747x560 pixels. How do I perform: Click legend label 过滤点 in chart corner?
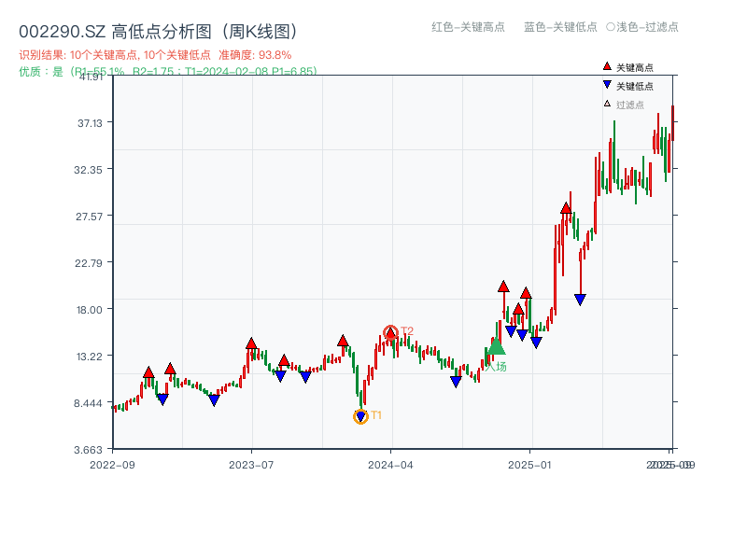point(630,105)
